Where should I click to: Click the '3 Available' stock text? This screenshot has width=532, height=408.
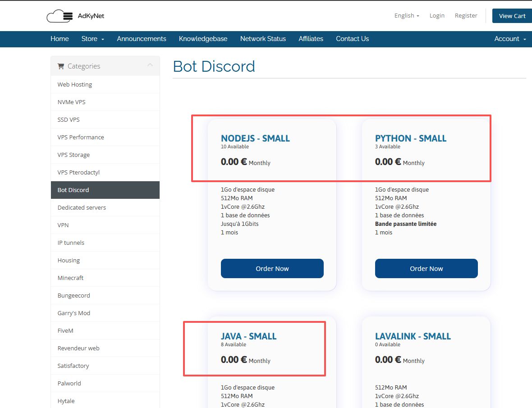coord(387,147)
